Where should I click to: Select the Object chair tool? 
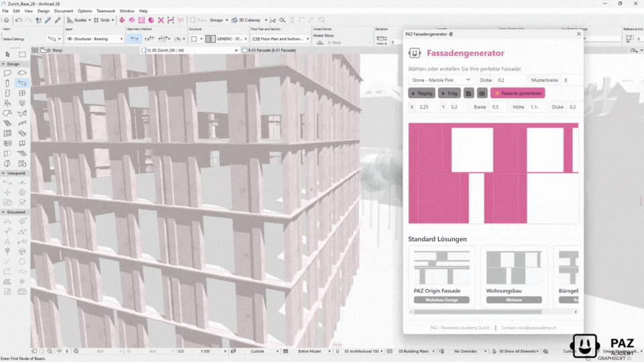point(7,103)
